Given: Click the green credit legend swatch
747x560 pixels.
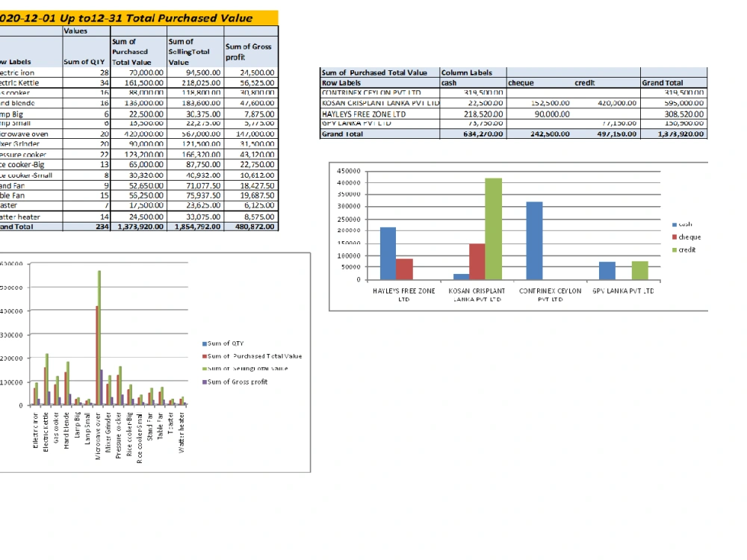Looking at the screenshot, I should coord(675,250).
